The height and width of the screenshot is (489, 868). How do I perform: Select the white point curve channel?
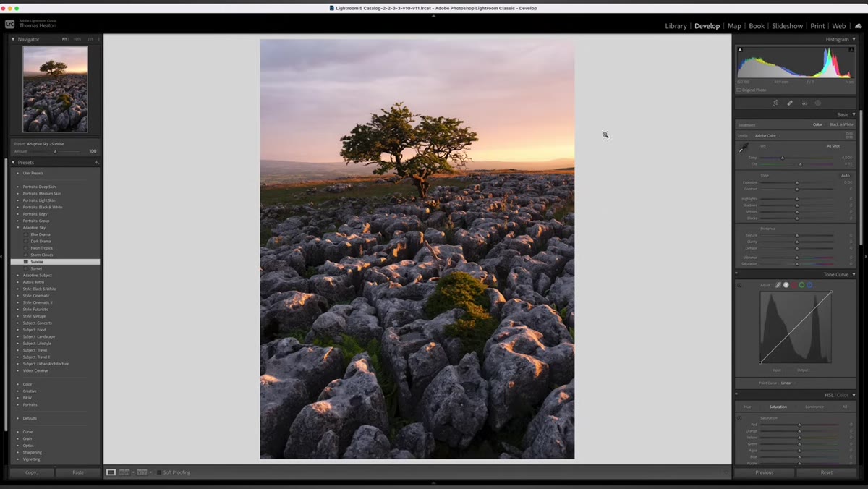click(x=786, y=285)
